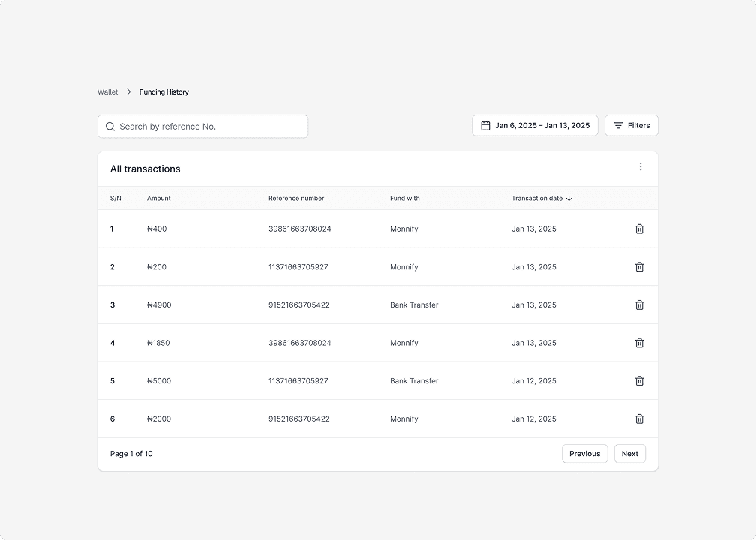756x540 pixels.
Task: Click Monnify in the ₦200 row
Action: click(404, 267)
